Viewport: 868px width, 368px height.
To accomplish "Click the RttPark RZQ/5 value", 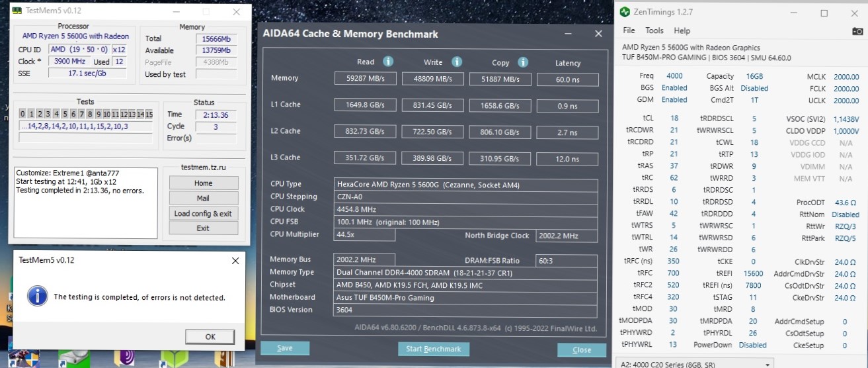I will click(x=846, y=238).
